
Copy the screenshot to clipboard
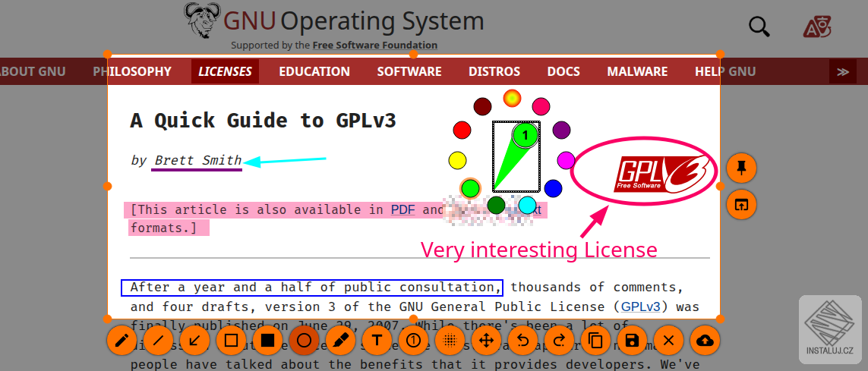point(595,341)
